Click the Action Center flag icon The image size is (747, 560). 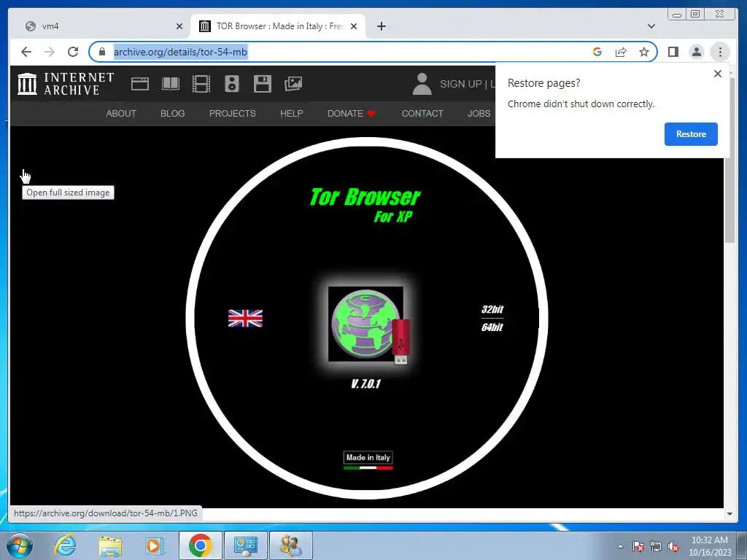click(x=638, y=546)
